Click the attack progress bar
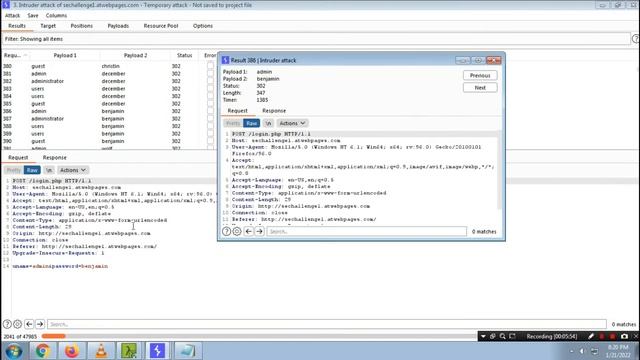The image size is (640, 360). click(260, 336)
